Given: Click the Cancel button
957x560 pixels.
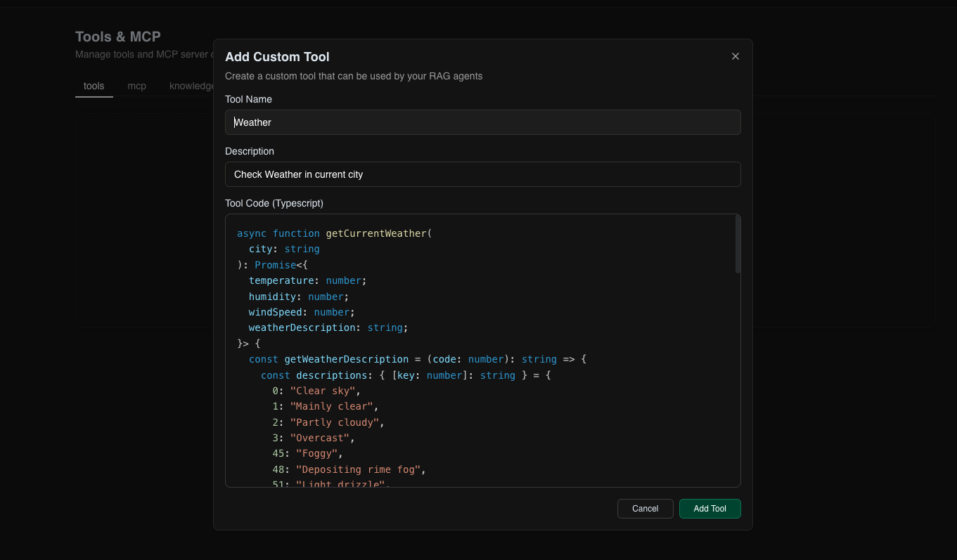Looking at the screenshot, I should 645,508.
